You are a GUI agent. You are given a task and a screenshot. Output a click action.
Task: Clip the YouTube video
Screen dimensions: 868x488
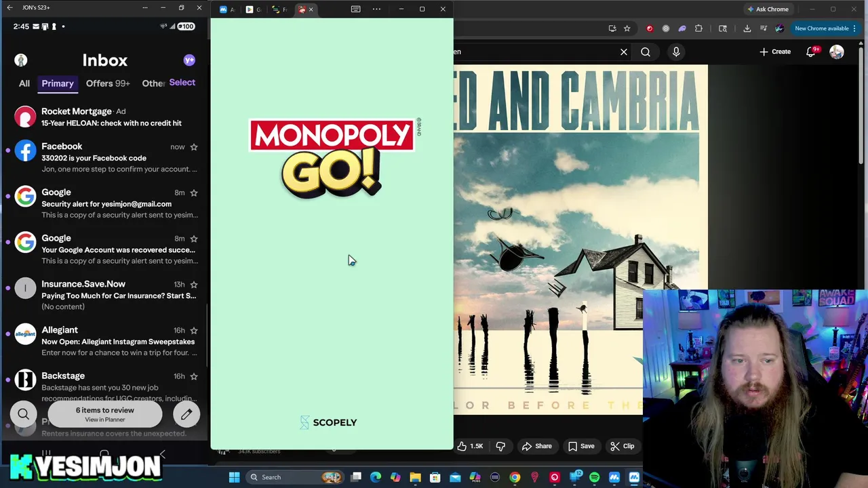pyautogui.click(x=622, y=446)
